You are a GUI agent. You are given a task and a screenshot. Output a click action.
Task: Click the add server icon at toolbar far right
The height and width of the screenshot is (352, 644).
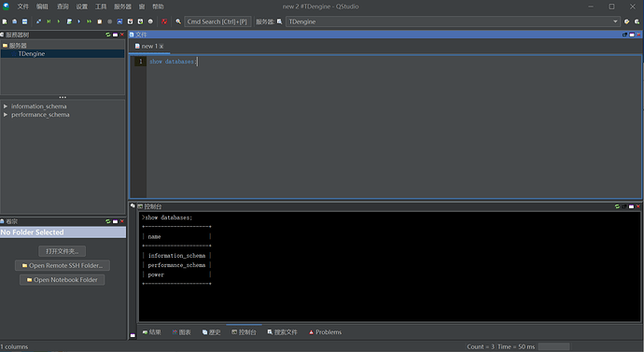[637, 21]
